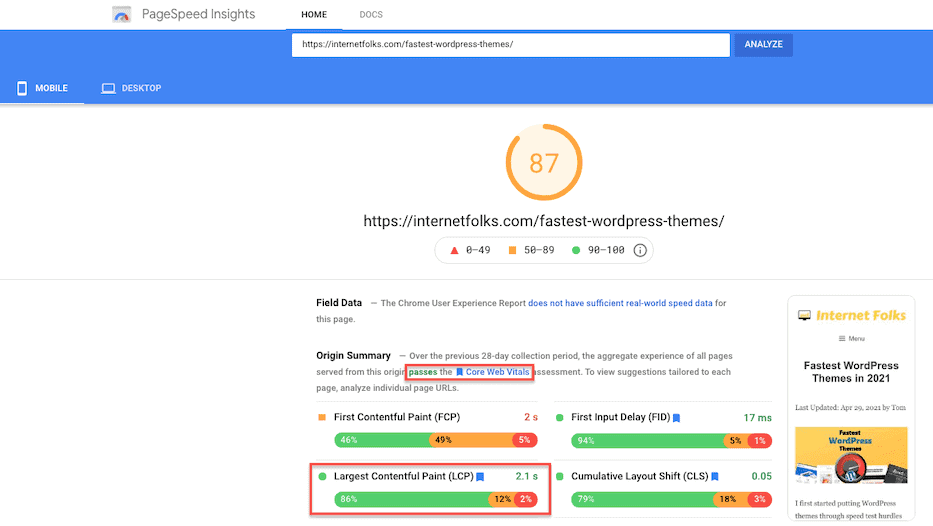
Task: Click the green circle 90–100 legend icon
Action: coord(575,251)
